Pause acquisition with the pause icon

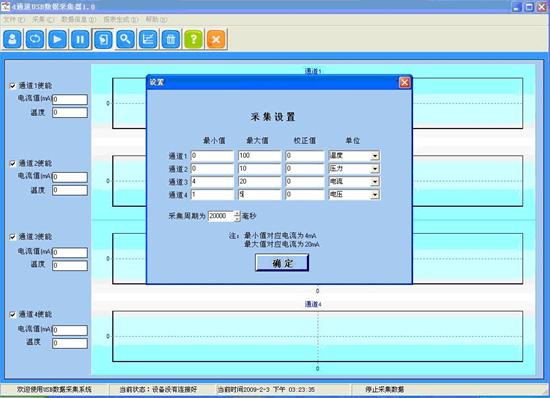click(x=80, y=39)
